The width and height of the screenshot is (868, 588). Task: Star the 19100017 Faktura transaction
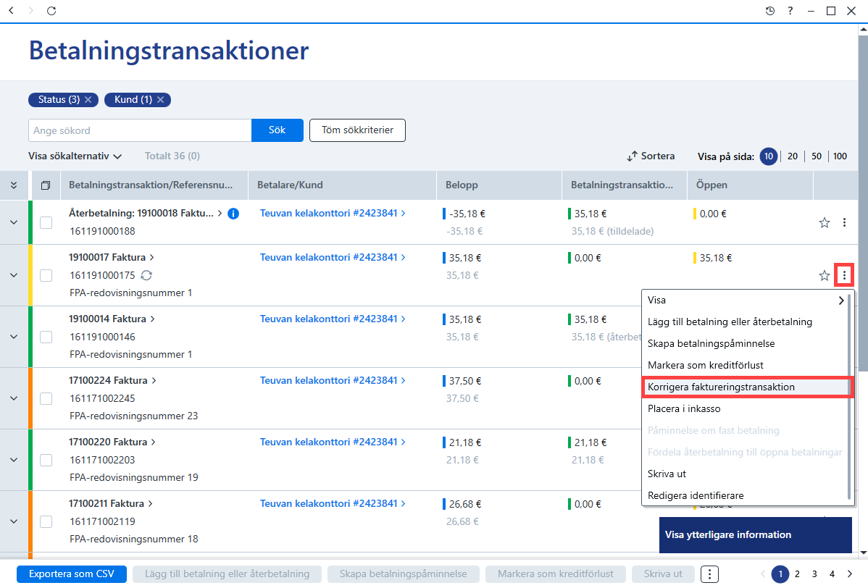(x=825, y=275)
